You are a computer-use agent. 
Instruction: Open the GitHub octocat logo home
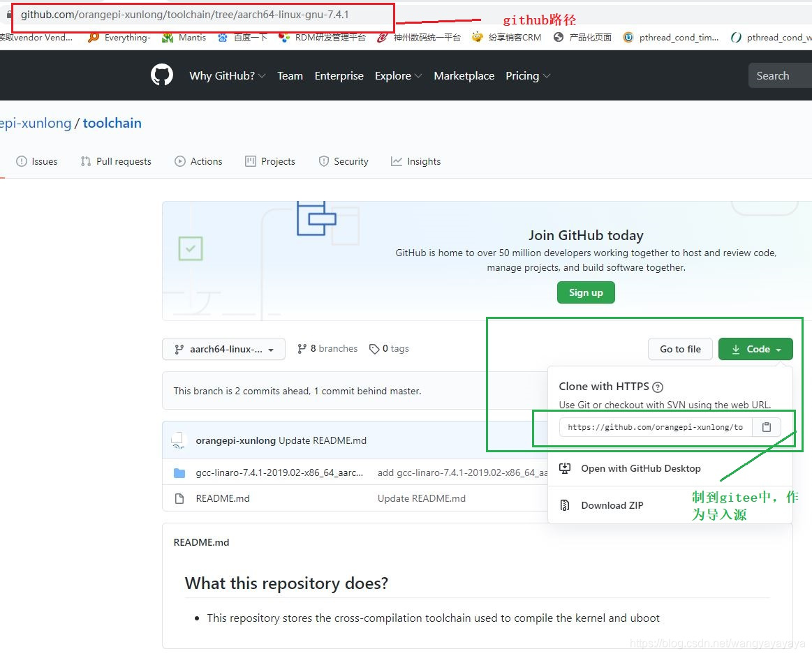(161, 75)
